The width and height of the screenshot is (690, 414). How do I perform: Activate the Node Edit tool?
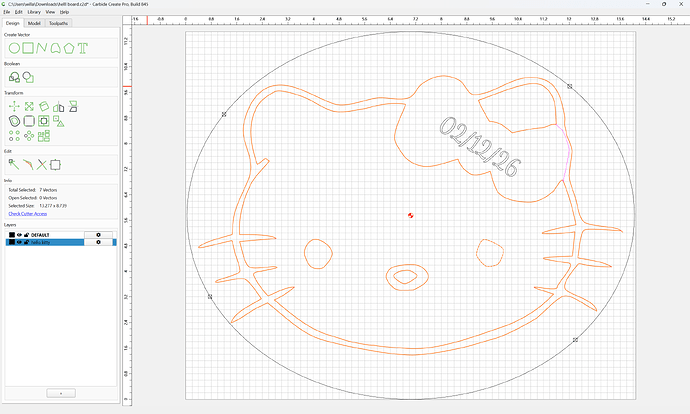pos(14,165)
